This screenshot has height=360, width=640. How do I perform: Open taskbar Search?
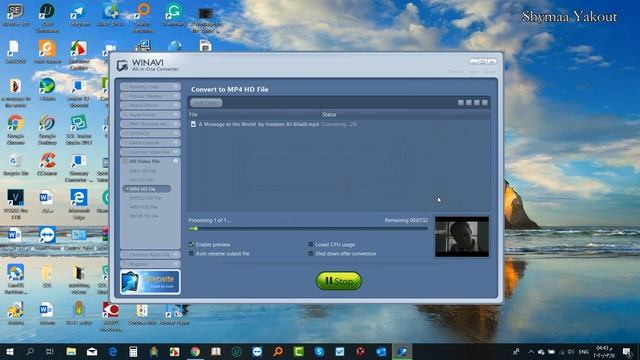click(x=30, y=352)
